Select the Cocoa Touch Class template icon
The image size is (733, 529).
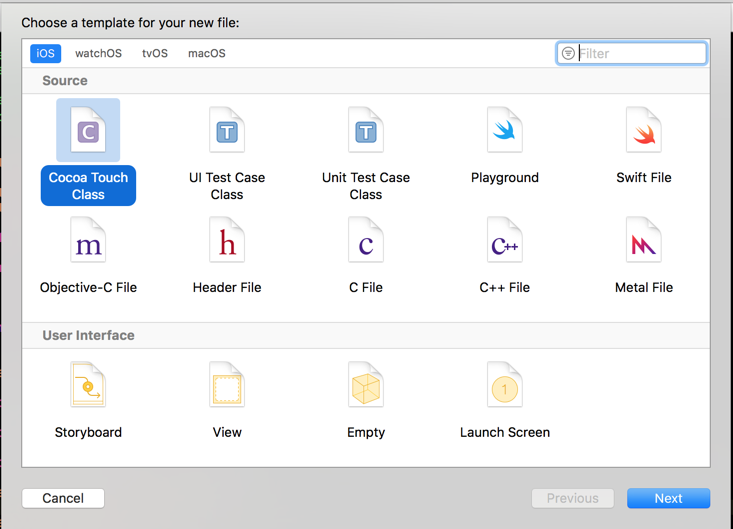pyautogui.click(x=88, y=131)
